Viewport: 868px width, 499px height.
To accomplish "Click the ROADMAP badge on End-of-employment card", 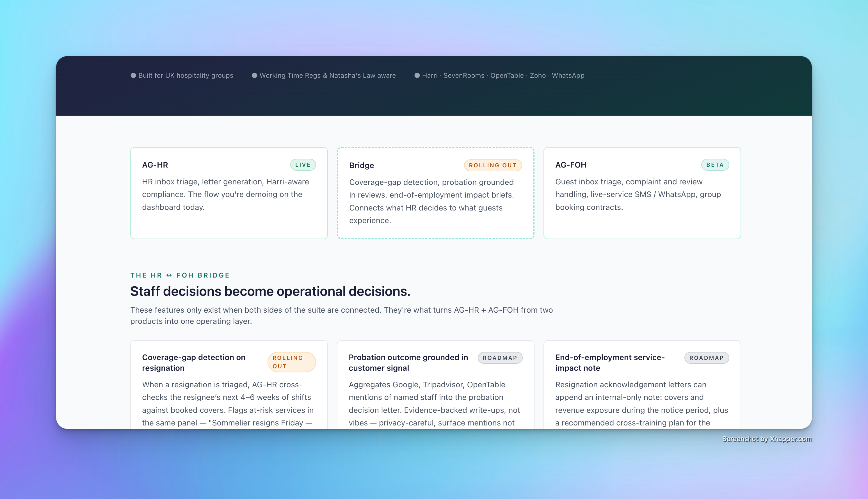I will [x=707, y=358].
